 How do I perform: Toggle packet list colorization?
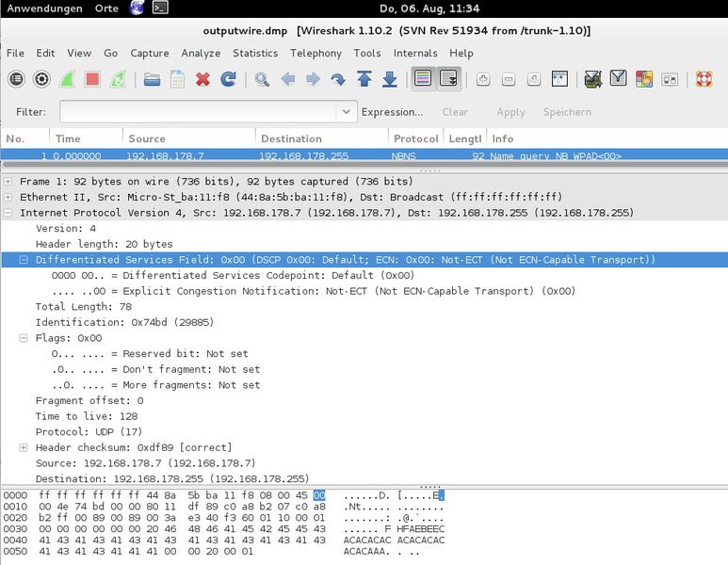423,78
